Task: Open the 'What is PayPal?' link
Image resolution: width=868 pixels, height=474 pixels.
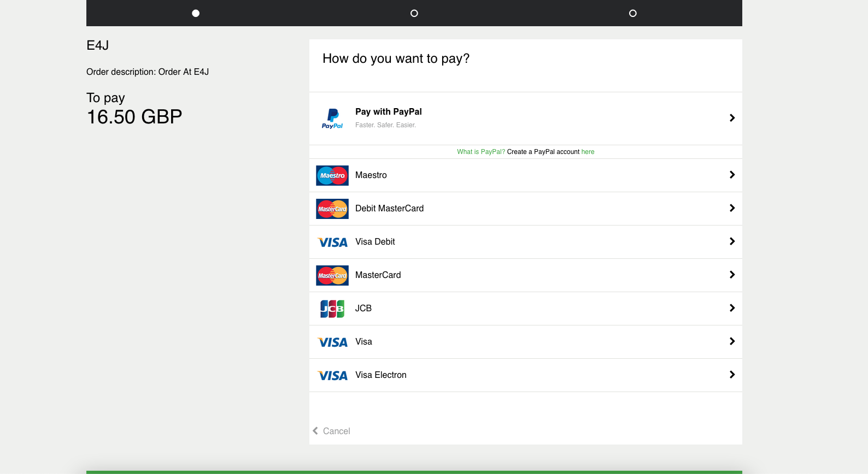Action: (x=481, y=152)
